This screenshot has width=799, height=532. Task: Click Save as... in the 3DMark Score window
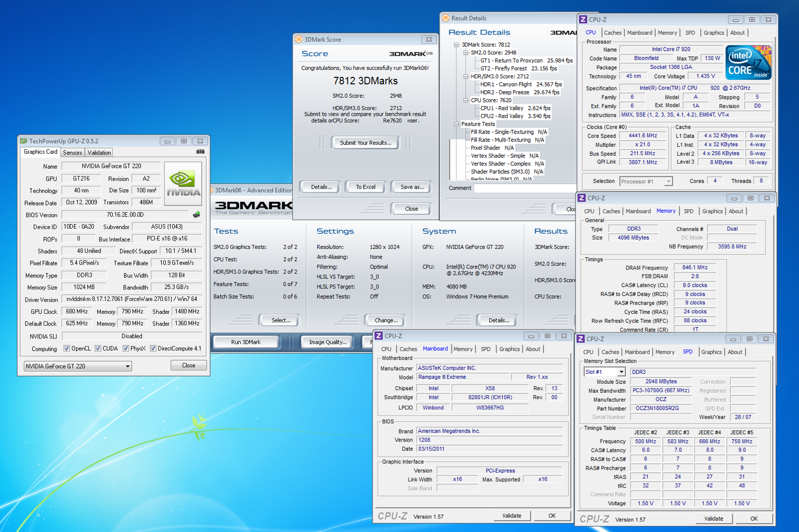(x=412, y=187)
